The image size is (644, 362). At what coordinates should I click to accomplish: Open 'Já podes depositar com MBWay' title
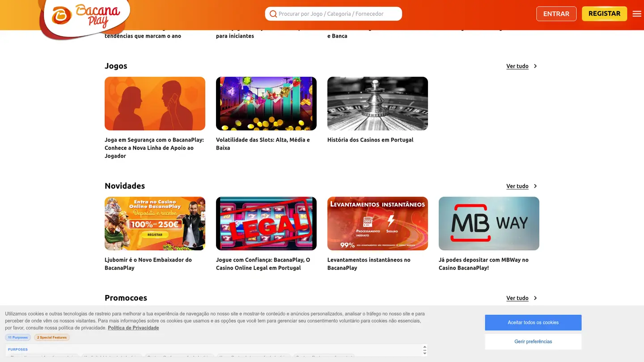click(483, 264)
